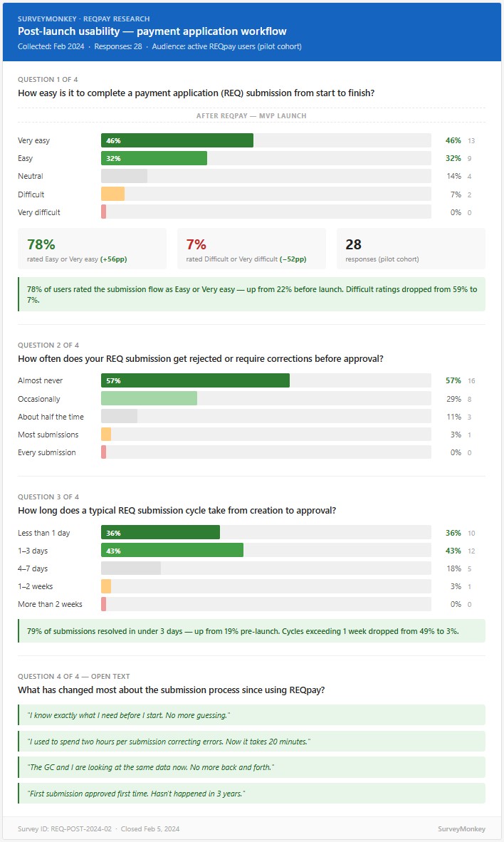The height and width of the screenshot is (842, 504).
Task: Click the Easy 32% green bar
Action: [x=154, y=158]
